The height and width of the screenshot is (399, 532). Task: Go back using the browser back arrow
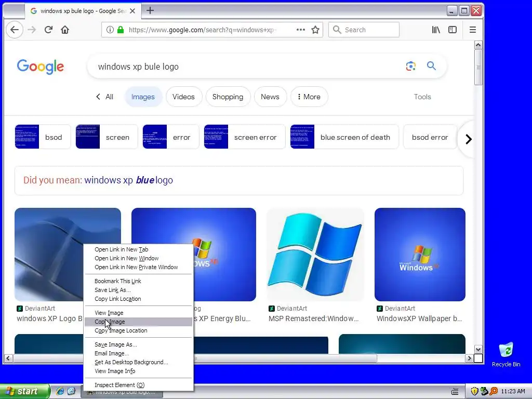tap(14, 30)
